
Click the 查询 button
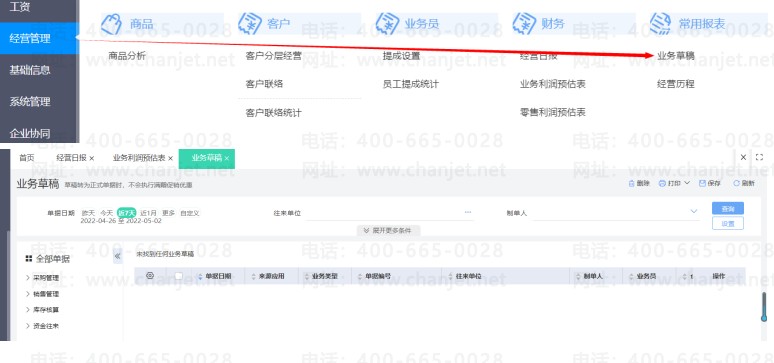[728, 208]
